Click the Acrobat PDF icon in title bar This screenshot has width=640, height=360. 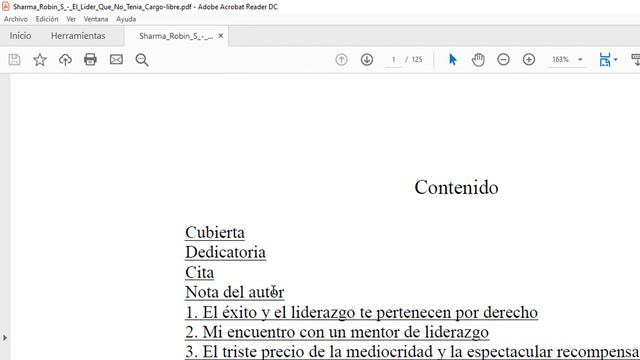[6, 6]
